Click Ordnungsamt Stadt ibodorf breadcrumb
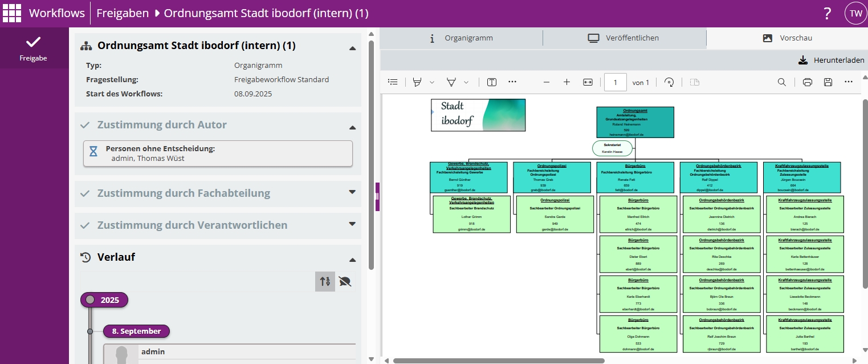The image size is (868, 364). click(266, 13)
